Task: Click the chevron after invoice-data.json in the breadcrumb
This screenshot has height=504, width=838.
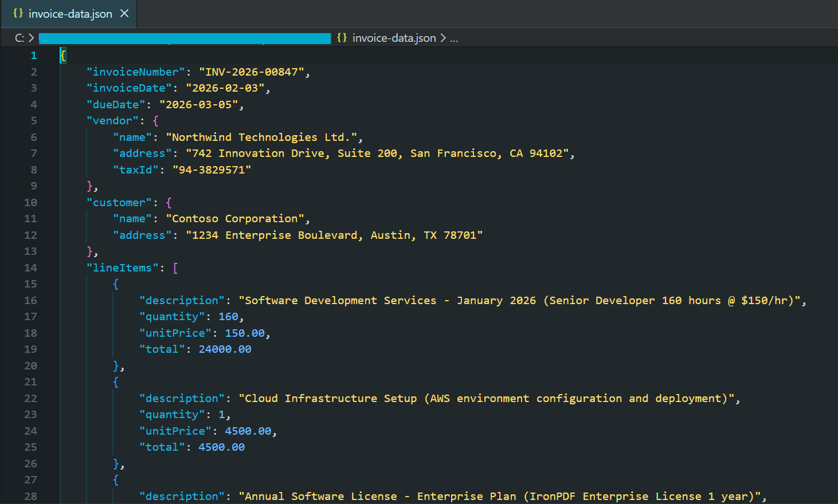Action: point(443,38)
